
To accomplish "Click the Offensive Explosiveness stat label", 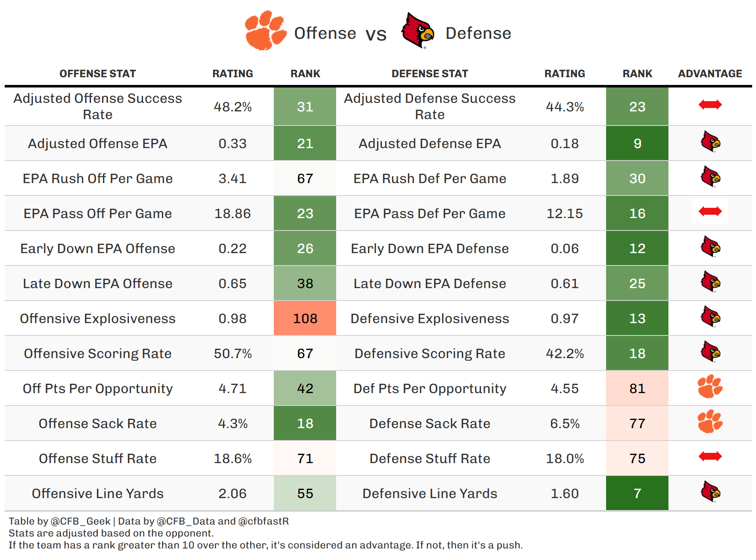I will pos(97,318).
